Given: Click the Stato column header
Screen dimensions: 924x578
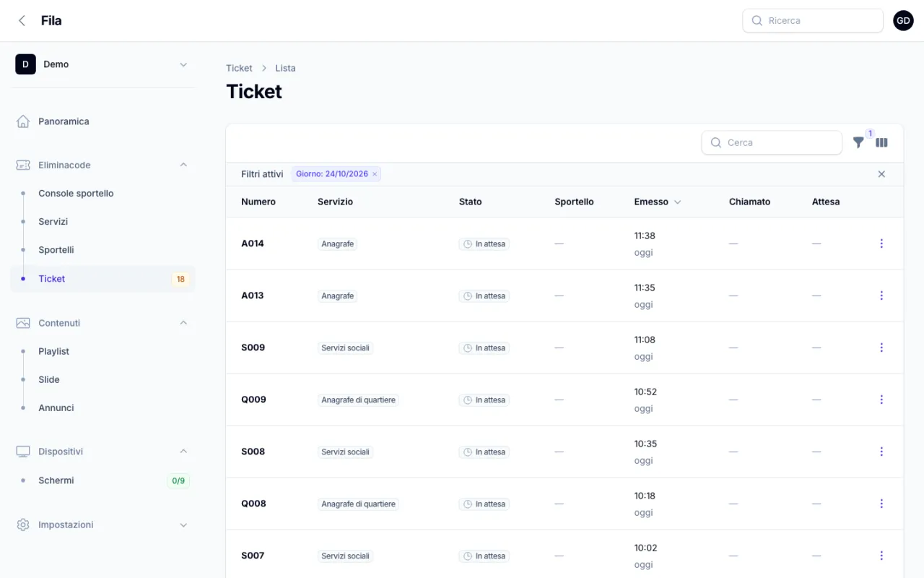Looking at the screenshot, I should [470, 202].
